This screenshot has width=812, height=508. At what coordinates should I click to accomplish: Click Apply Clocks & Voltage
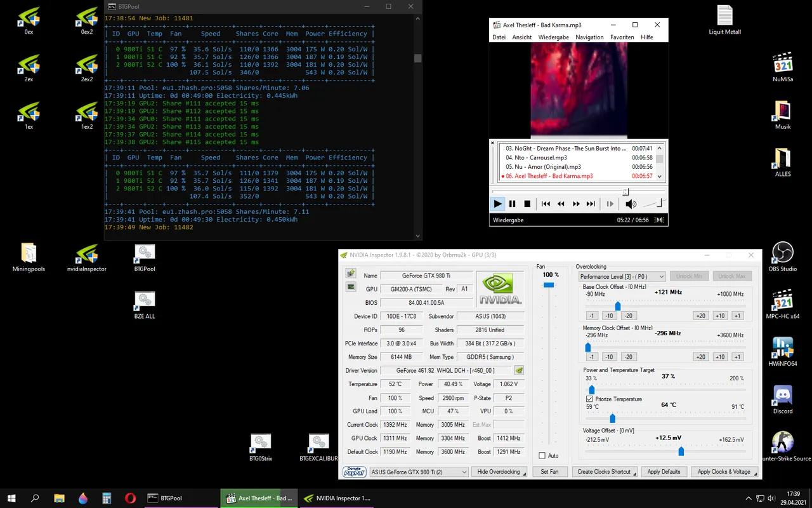(x=724, y=472)
